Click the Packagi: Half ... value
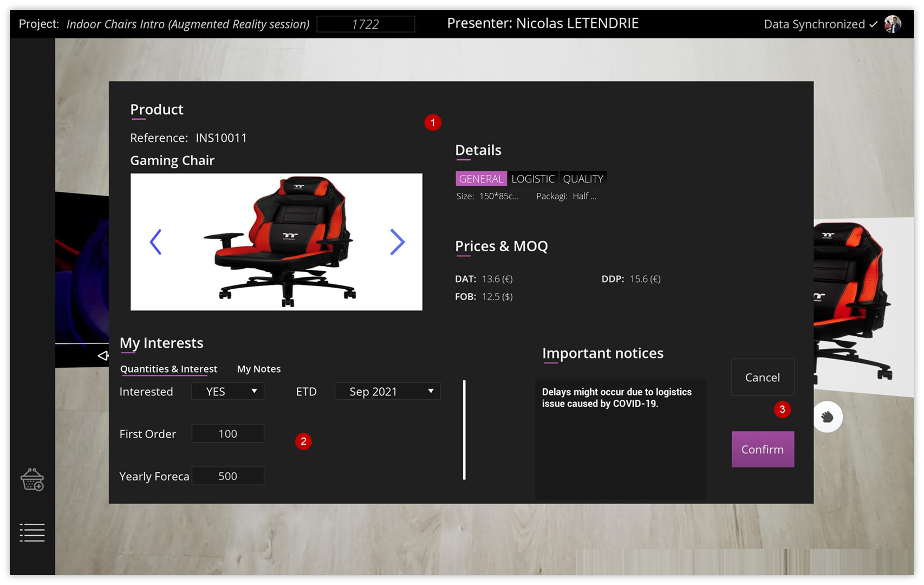Image resolution: width=924 pixels, height=585 pixels. (x=584, y=196)
